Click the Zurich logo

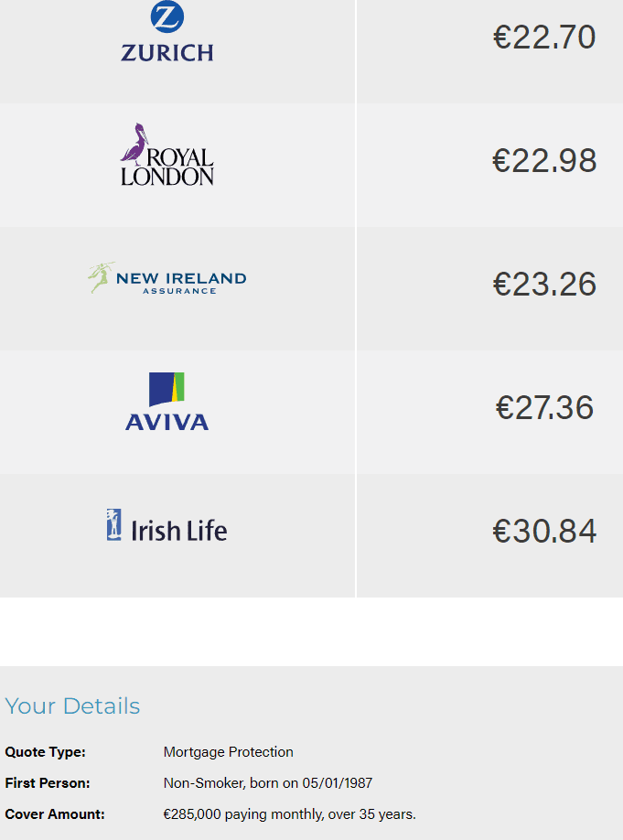click(x=166, y=32)
